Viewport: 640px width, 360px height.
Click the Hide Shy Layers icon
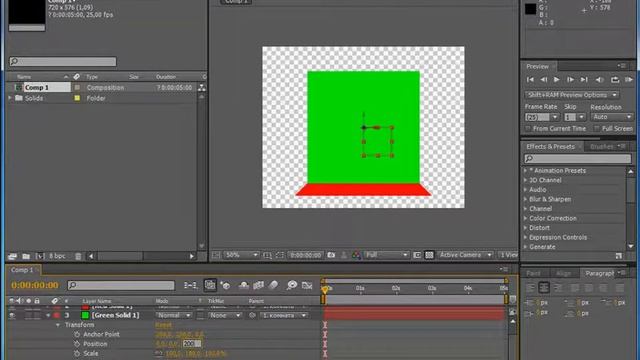click(x=243, y=285)
